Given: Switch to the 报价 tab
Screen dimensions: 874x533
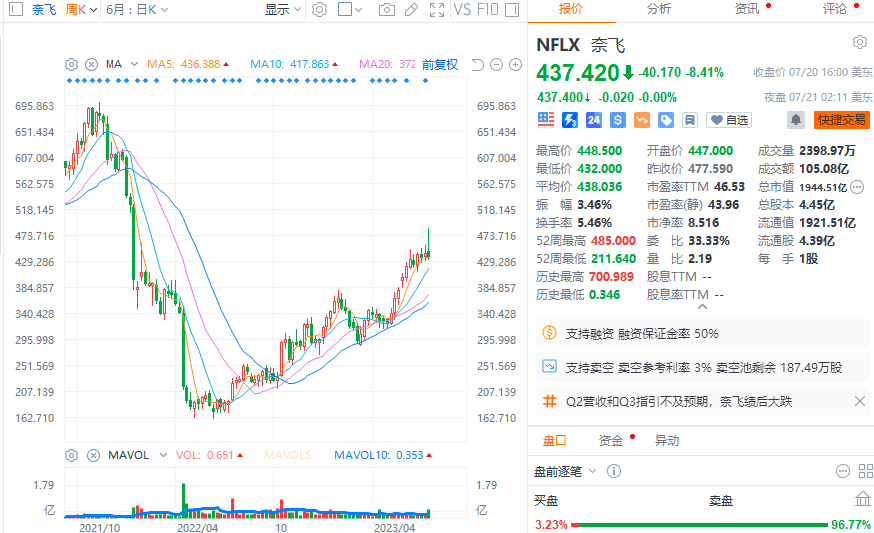Looking at the screenshot, I should tap(570, 9).
